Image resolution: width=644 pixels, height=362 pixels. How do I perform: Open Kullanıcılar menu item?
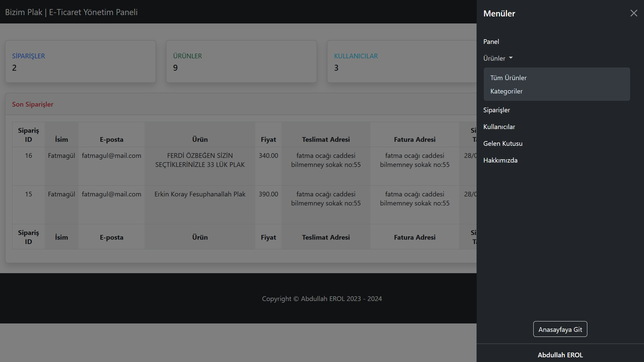[499, 127]
